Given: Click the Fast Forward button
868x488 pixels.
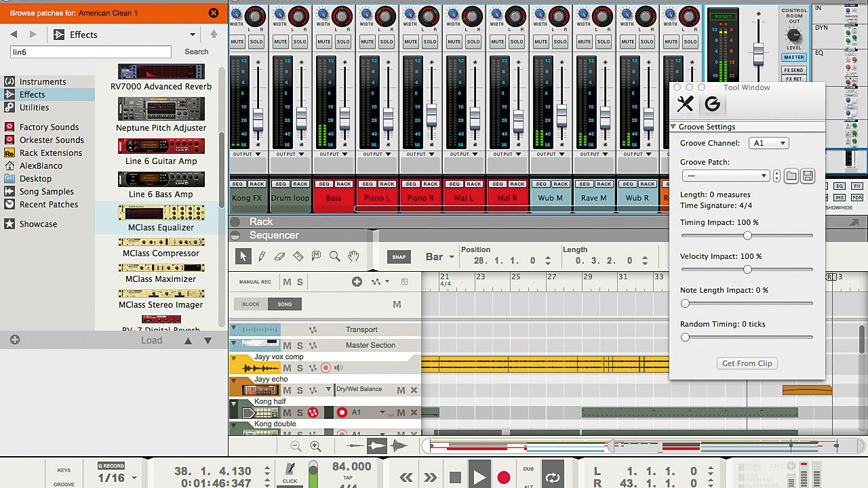Looking at the screenshot, I should point(431,478).
